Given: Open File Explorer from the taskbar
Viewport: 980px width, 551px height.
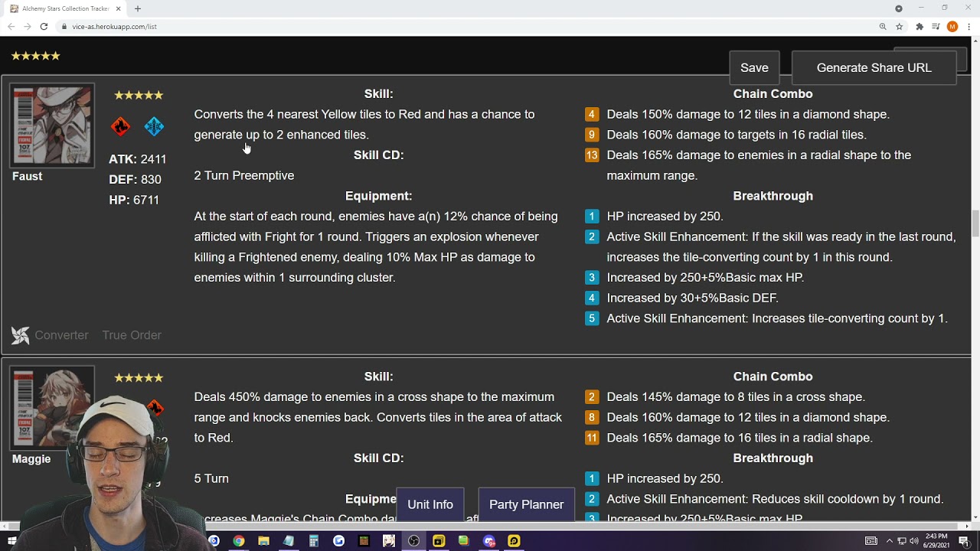Looking at the screenshot, I should tap(263, 541).
